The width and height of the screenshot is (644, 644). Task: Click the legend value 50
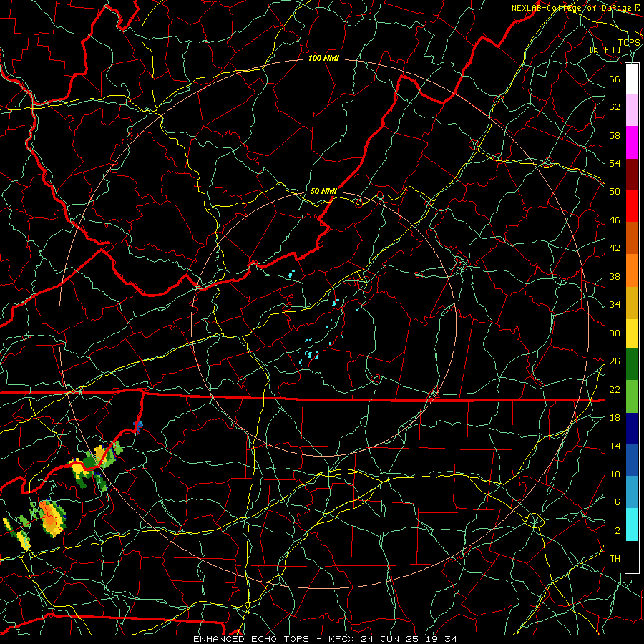(x=615, y=192)
